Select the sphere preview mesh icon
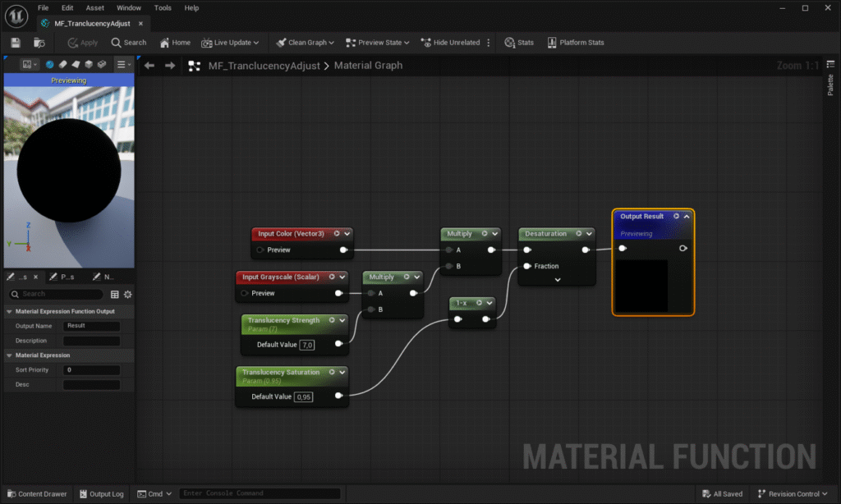The width and height of the screenshot is (841, 504). tap(50, 64)
